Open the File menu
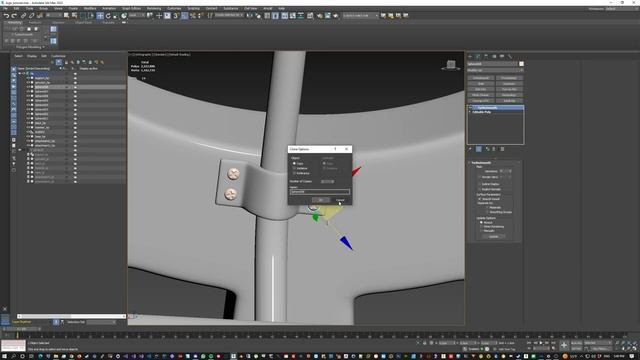The image size is (640, 360). [6, 9]
